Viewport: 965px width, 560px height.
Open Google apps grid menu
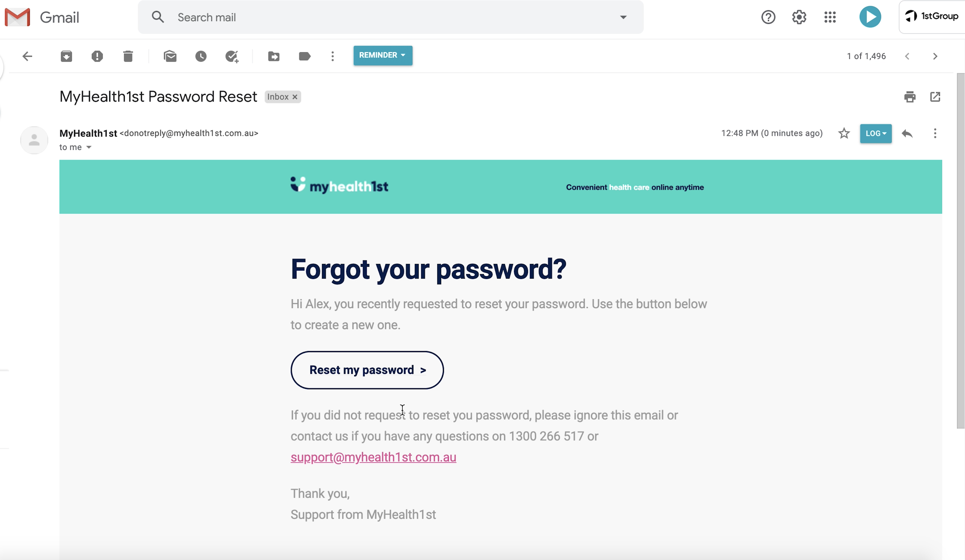click(830, 17)
